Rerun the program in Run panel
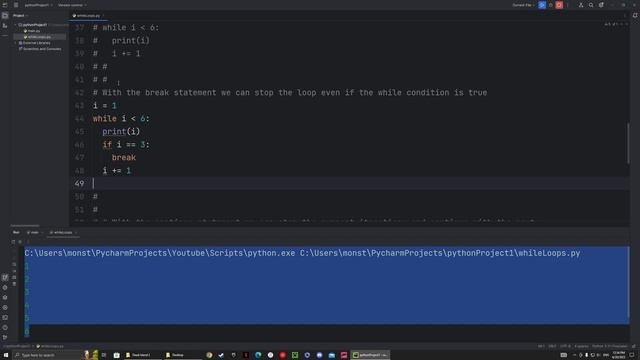The width and height of the screenshot is (640, 360). point(13,242)
